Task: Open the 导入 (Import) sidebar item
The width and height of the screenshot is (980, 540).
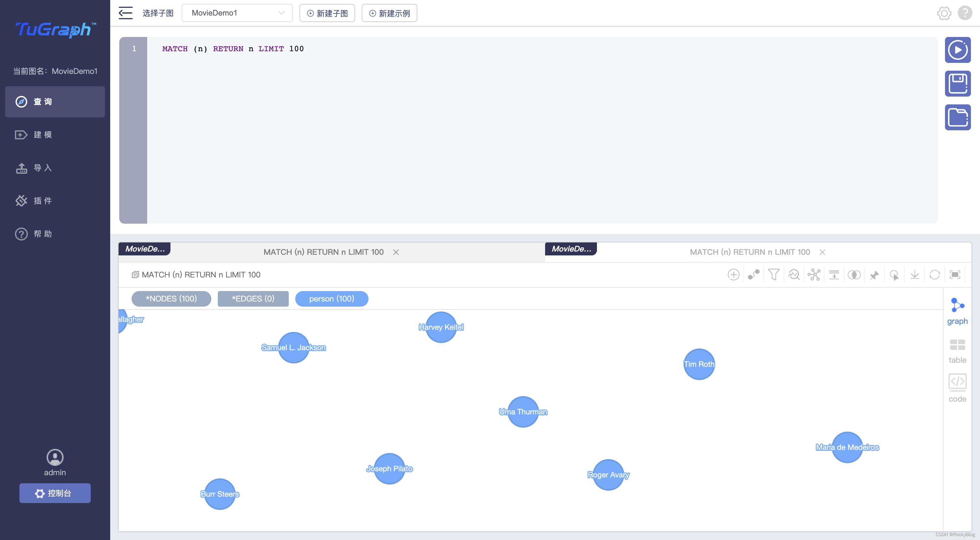Action: [x=55, y=168]
